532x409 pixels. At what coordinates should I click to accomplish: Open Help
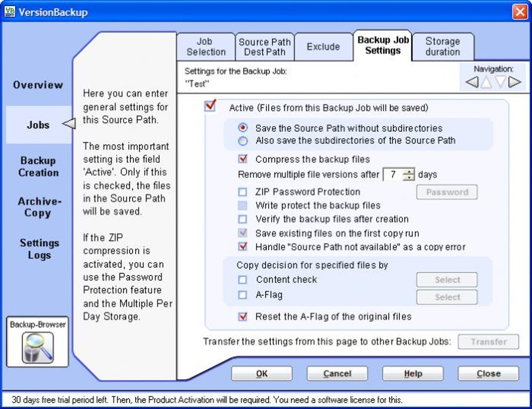pyautogui.click(x=413, y=374)
